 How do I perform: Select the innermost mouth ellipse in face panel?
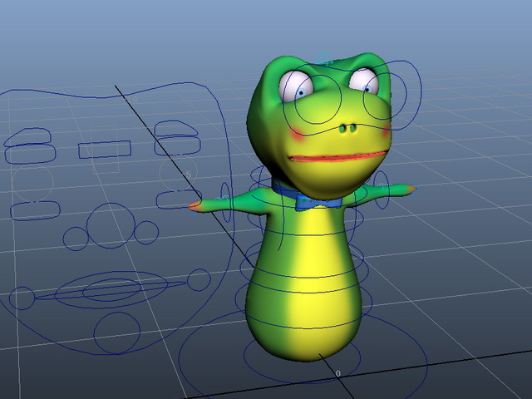click(112, 290)
